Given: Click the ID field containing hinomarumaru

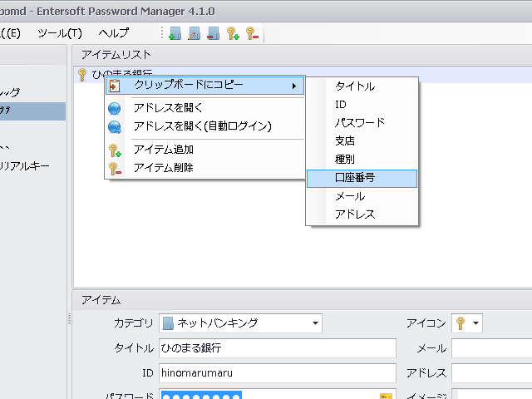Looking at the screenshot, I should click(x=277, y=373).
